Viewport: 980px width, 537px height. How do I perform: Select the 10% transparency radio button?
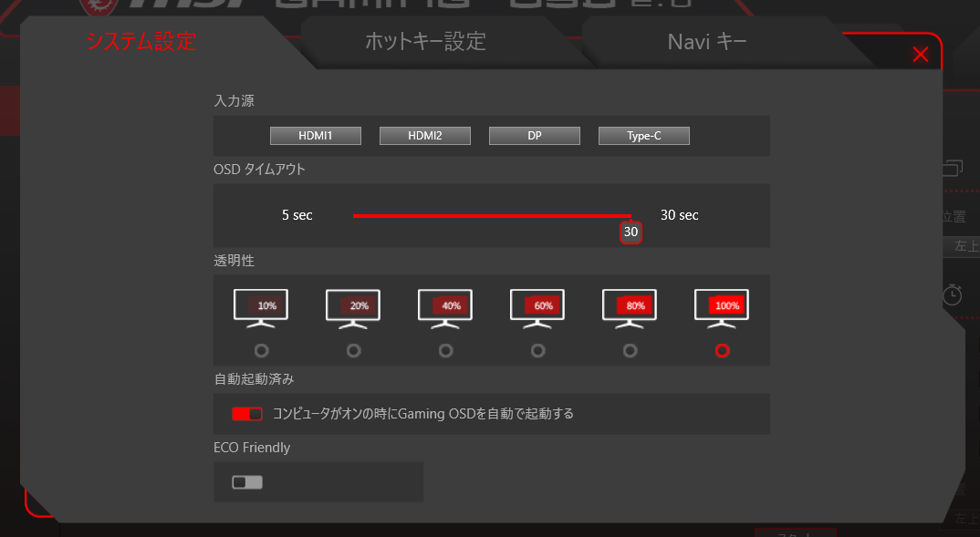[261, 351]
